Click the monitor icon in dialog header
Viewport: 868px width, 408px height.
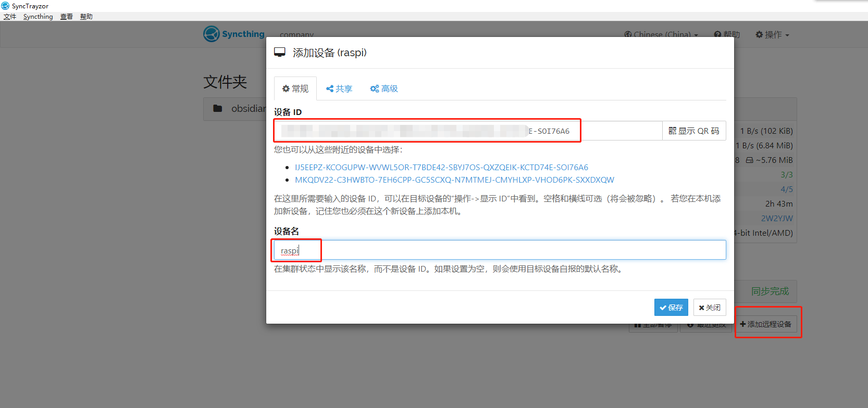tap(280, 53)
